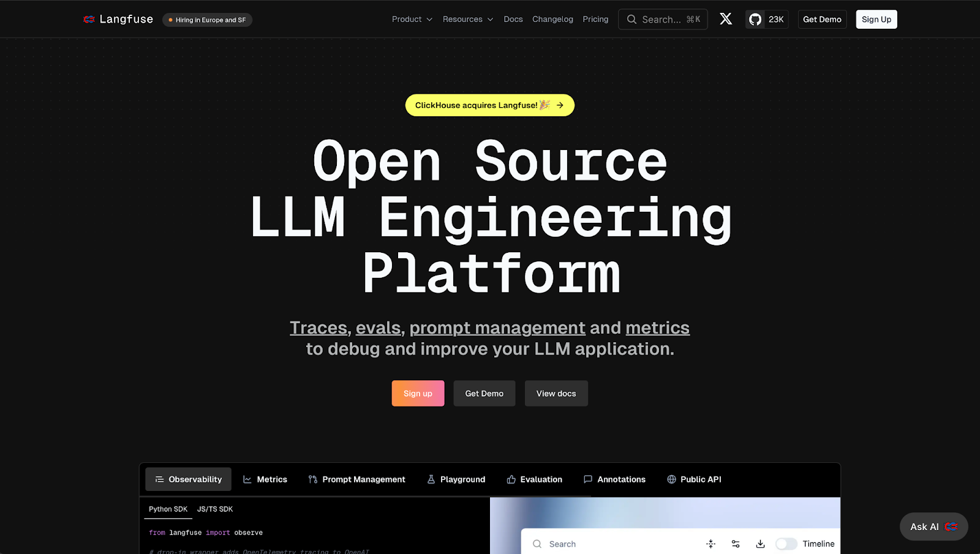Open the Pricing page from navbar
The height and width of the screenshot is (554, 980).
pyautogui.click(x=595, y=20)
